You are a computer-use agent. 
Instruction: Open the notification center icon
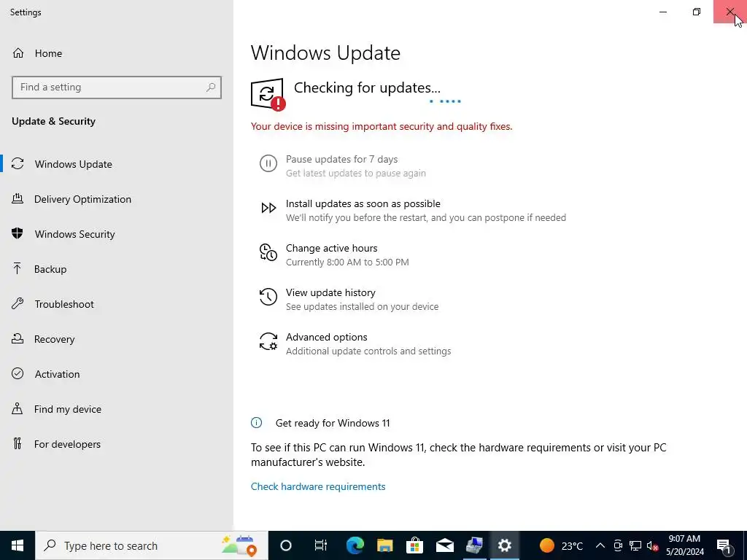tap(724, 545)
